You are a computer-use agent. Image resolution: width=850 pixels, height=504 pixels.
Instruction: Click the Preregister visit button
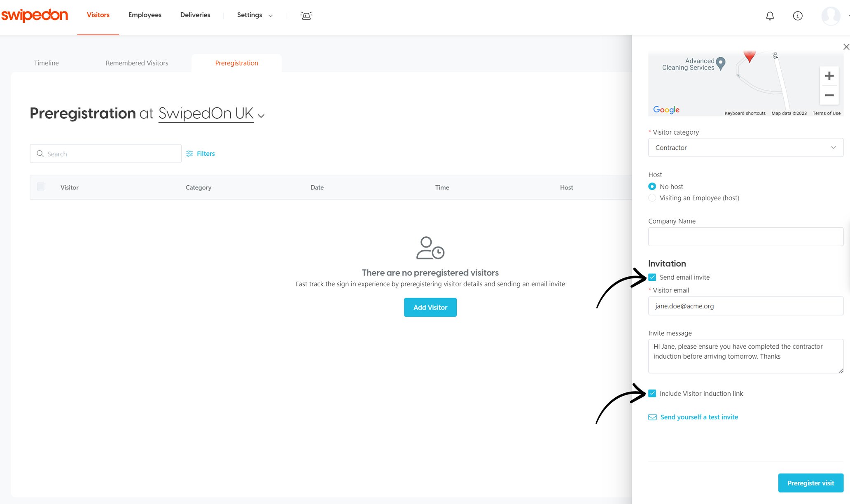[x=810, y=483]
